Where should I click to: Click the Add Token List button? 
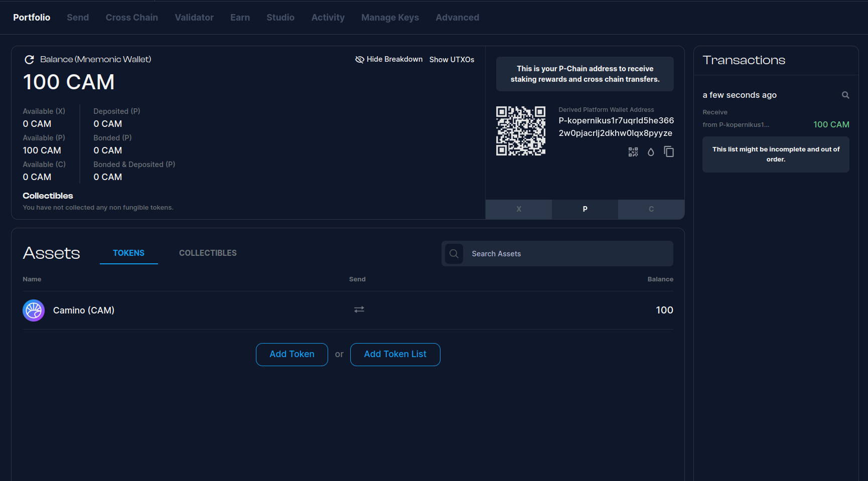[395, 355]
